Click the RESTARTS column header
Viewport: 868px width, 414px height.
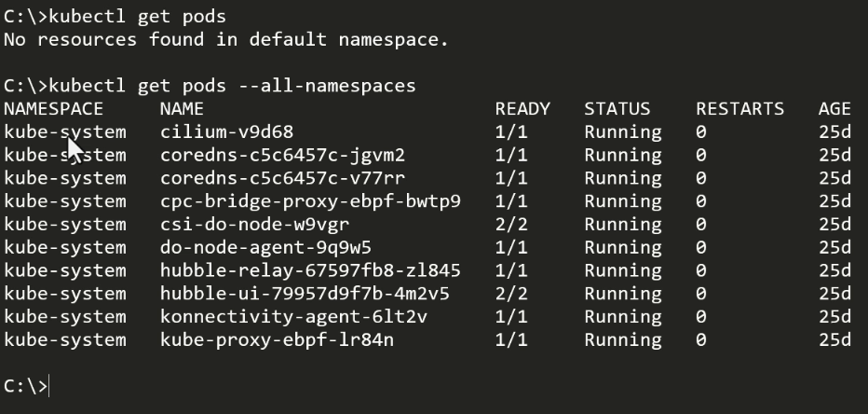coord(740,108)
